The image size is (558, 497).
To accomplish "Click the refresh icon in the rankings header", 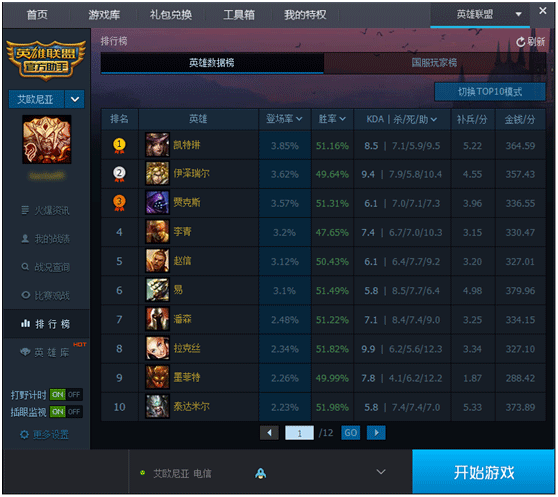I will 520,42.
